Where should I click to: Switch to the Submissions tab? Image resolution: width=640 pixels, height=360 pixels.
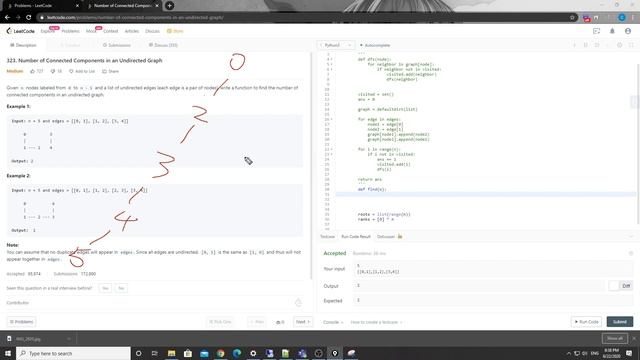(117, 45)
